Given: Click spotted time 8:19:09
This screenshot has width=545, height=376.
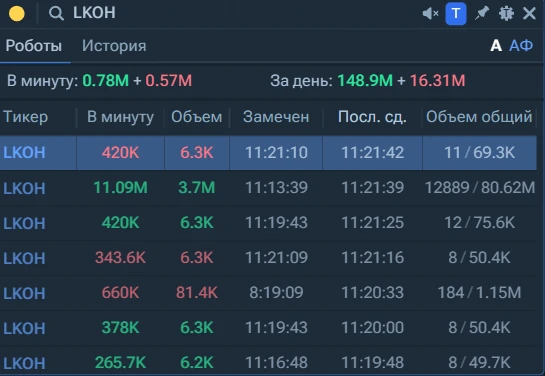Looking at the screenshot, I should [276, 293].
